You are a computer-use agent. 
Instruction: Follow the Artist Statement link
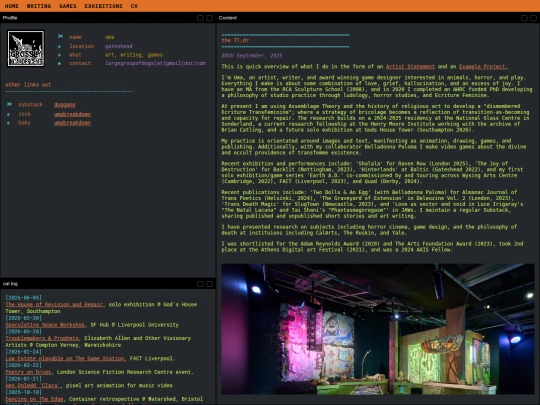pos(410,66)
